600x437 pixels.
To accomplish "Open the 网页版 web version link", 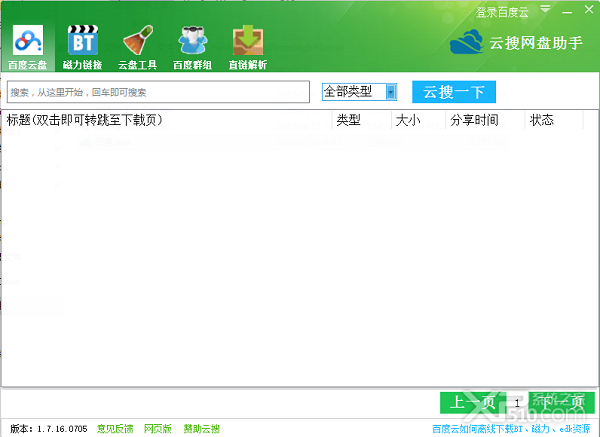I will tap(158, 429).
